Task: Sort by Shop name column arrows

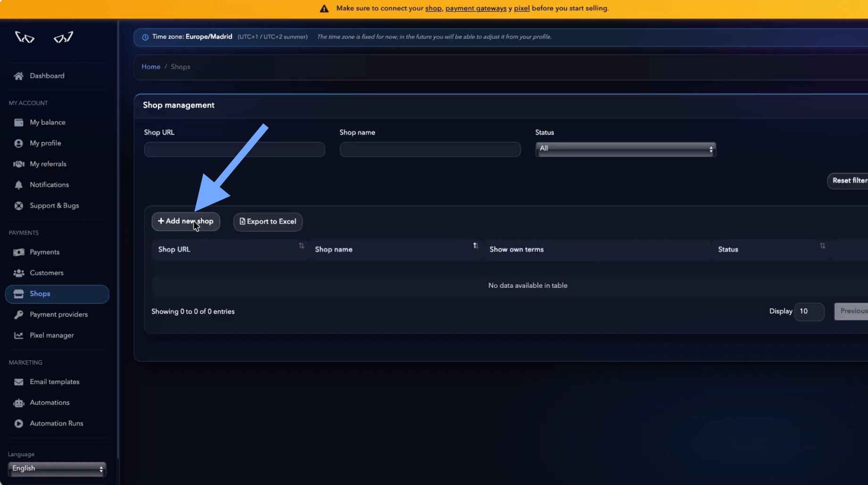Action: [x=476, y=246]
